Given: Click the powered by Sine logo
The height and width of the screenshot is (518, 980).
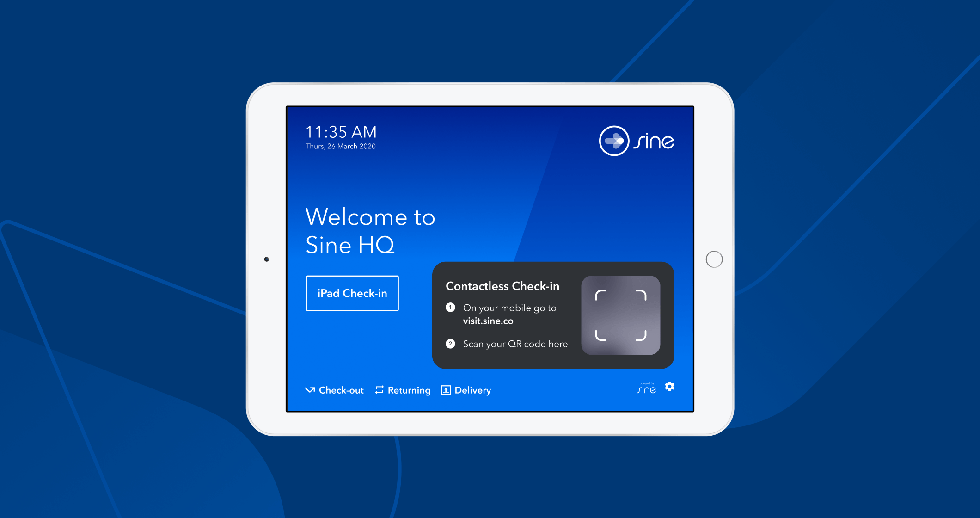Looking at the screenshot, I should click(646, 388).
